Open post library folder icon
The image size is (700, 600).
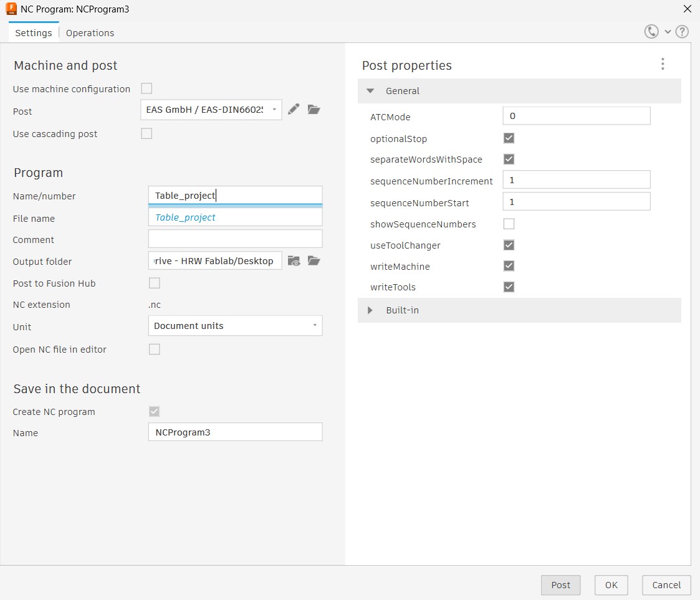[314, 110]
